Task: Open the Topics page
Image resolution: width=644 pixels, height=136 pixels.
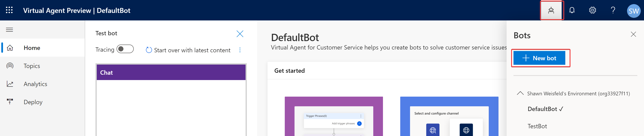Action: coord(43,66)
